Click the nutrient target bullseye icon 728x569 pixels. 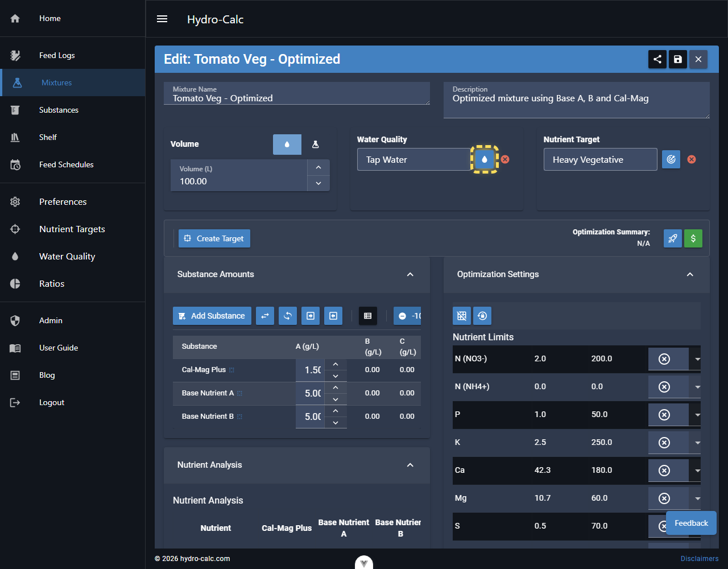click(x=671, y=159)
